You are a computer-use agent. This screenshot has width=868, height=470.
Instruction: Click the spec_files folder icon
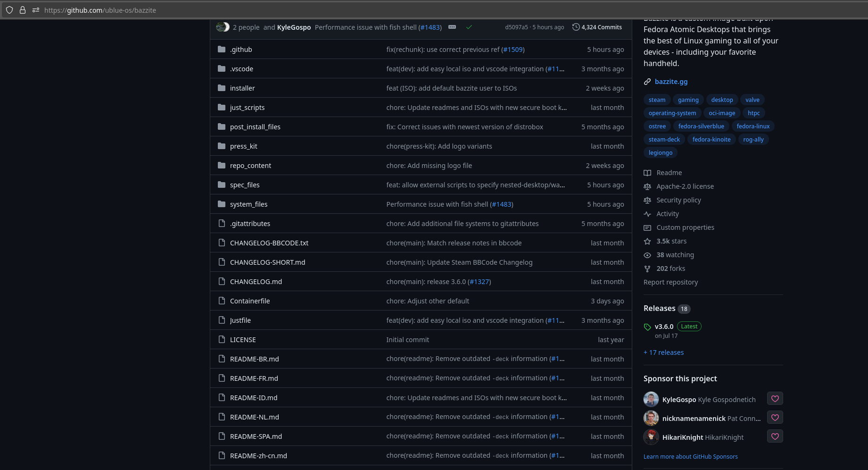point(222,185)
